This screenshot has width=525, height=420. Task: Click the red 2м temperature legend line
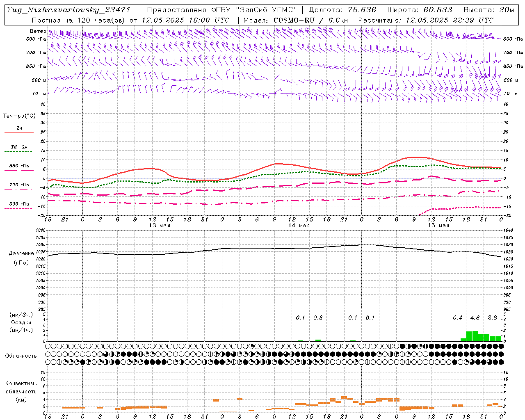click(19, 133)
